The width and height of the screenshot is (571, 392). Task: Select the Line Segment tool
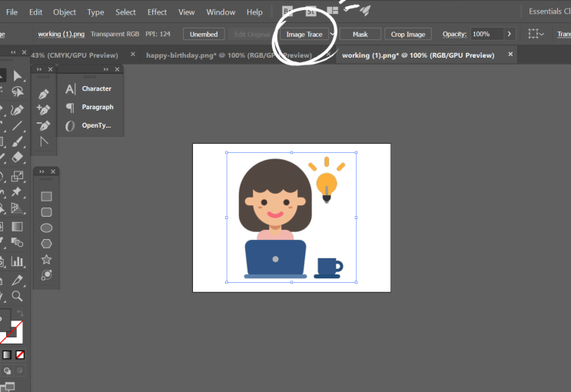[x=17, y=126]
